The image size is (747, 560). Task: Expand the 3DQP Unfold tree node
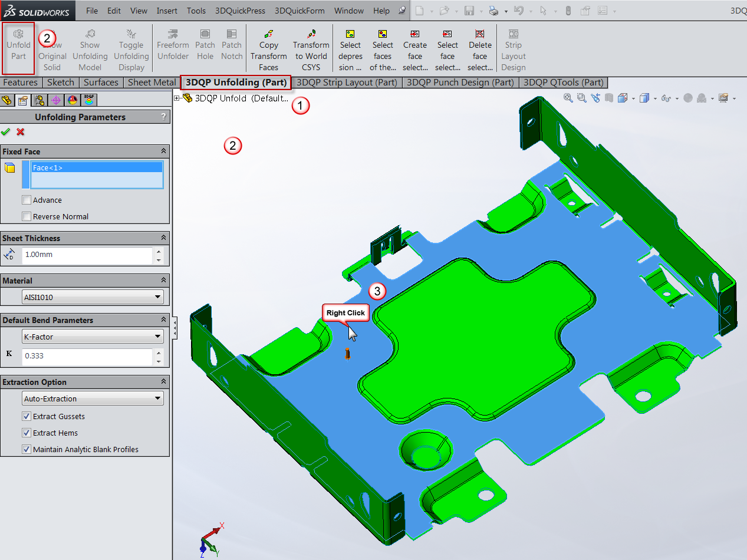tap(177, 98)
